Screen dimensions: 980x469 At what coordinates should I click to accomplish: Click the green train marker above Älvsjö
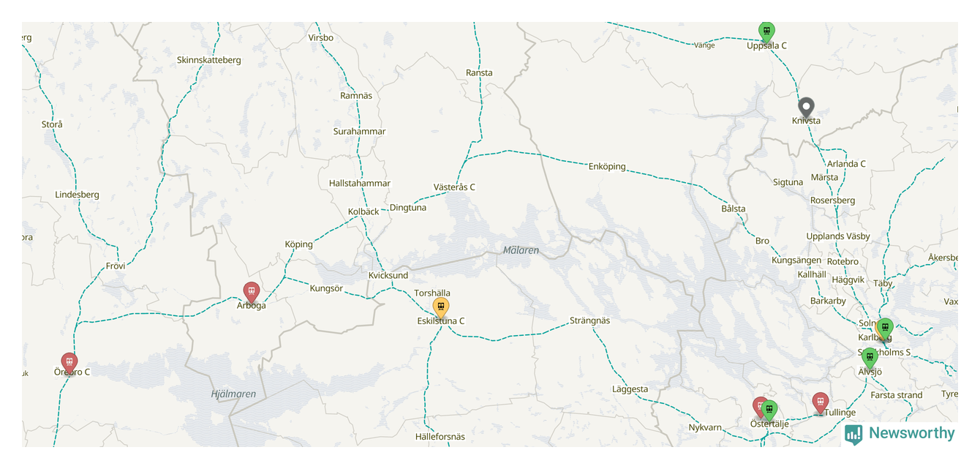[x=869, y=359]
